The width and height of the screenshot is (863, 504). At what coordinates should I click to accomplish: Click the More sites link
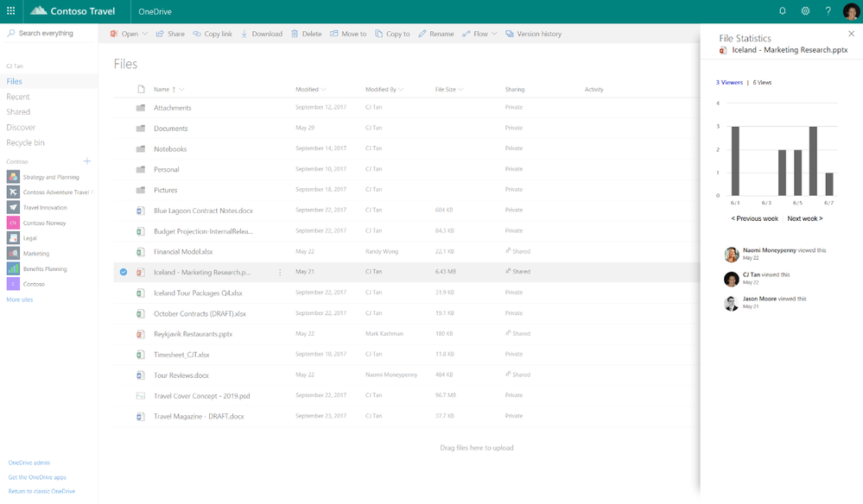(20, 299)
